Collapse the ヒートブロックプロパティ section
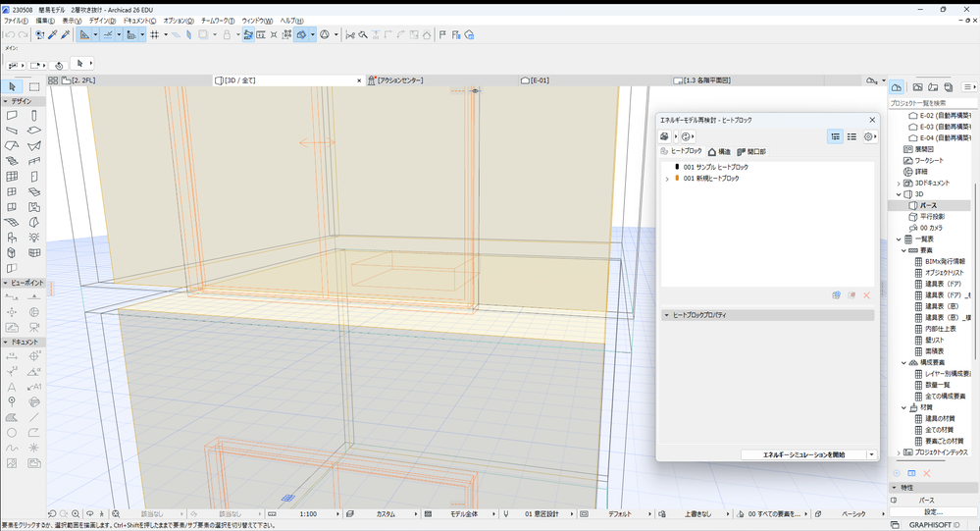 pyautogui.click(x=667, y=315)
